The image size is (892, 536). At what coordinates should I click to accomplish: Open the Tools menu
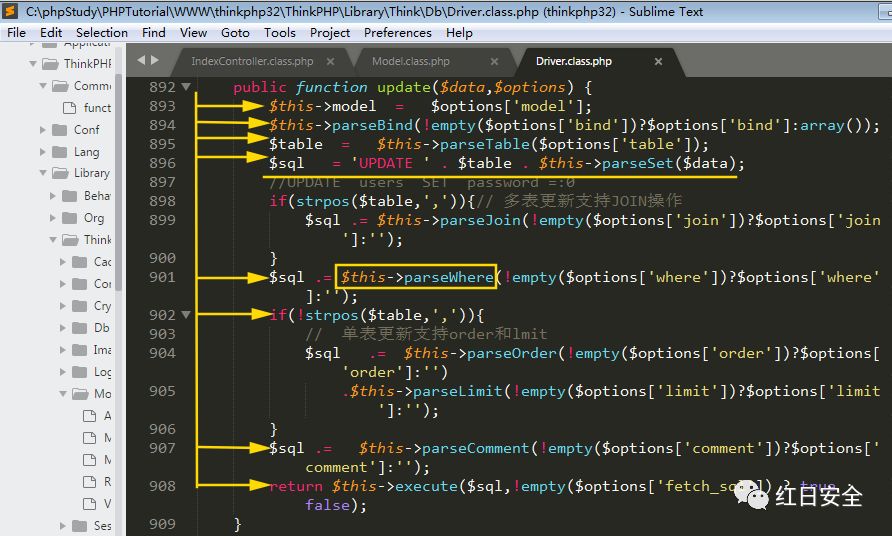click(279, 32)
